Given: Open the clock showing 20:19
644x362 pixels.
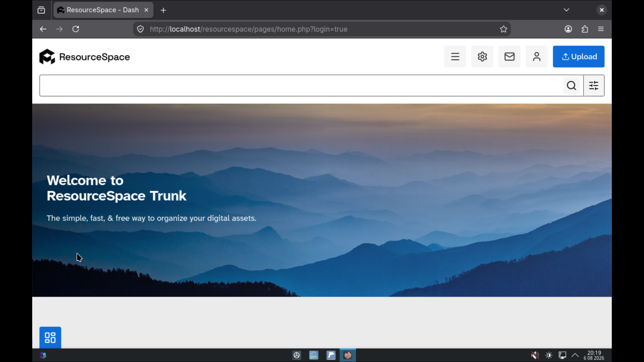Looking at the screenshot, I should pos(594,355).
